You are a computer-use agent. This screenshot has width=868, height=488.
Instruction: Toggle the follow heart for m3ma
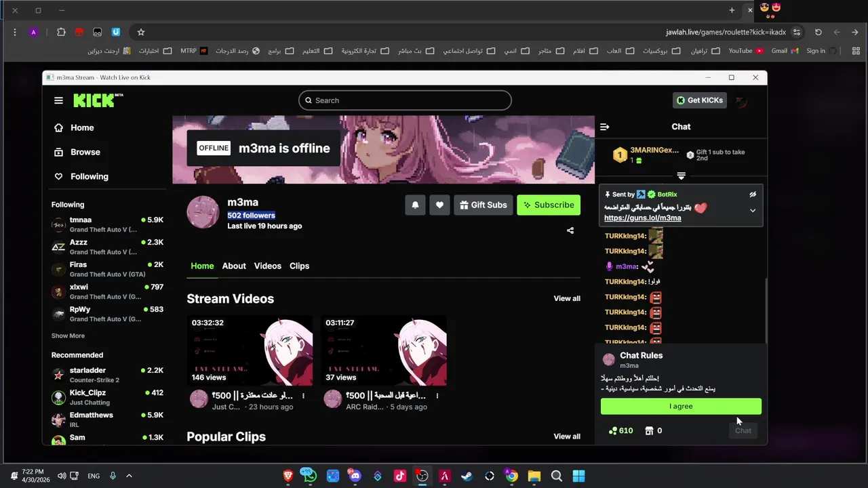(x=439, y=205)
